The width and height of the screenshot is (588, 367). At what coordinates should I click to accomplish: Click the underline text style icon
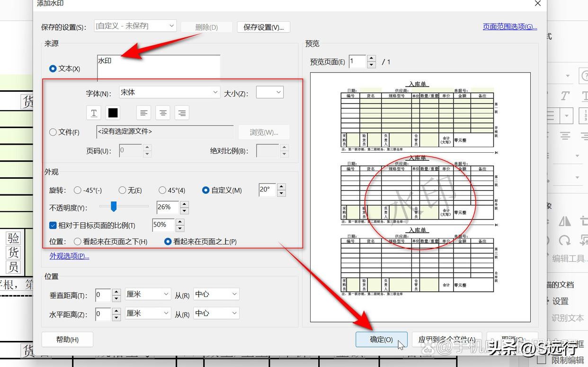[x=94, y=113]
